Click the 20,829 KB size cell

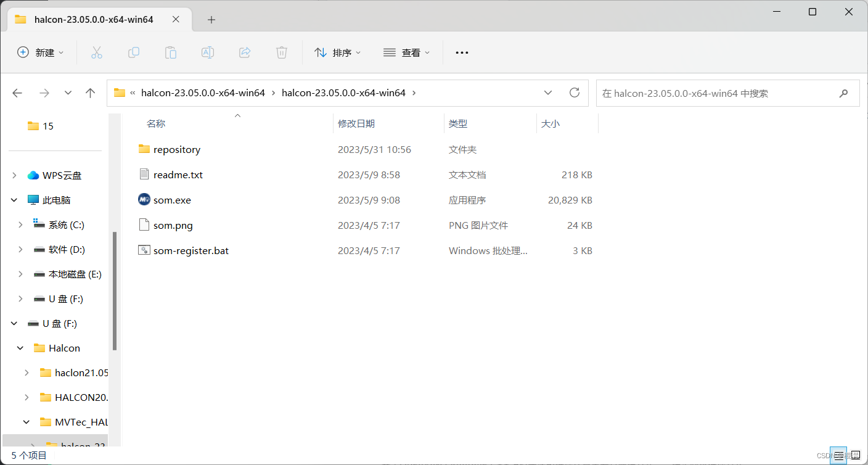pyautogui.click(x=570, y=200)
